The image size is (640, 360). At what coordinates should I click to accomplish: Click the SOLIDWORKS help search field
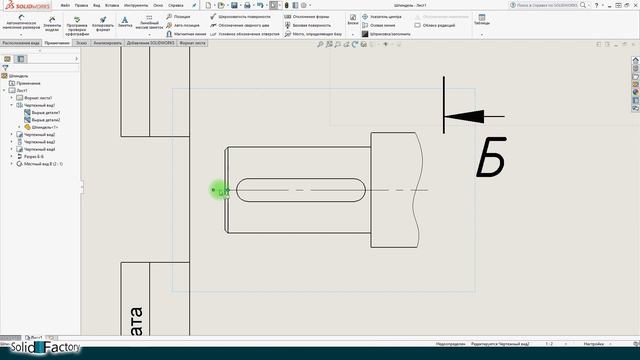[547, 5]
